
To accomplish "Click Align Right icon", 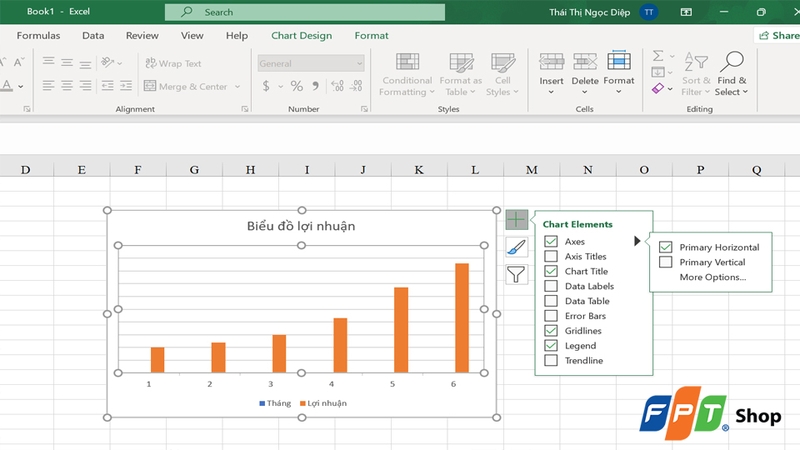I will tap(85, 85).
